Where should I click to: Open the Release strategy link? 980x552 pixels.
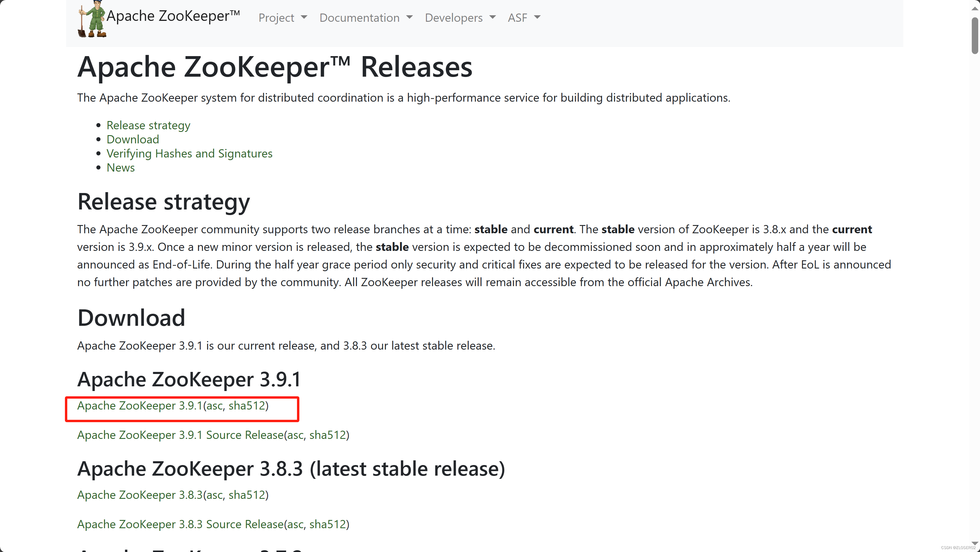point(148,125)
